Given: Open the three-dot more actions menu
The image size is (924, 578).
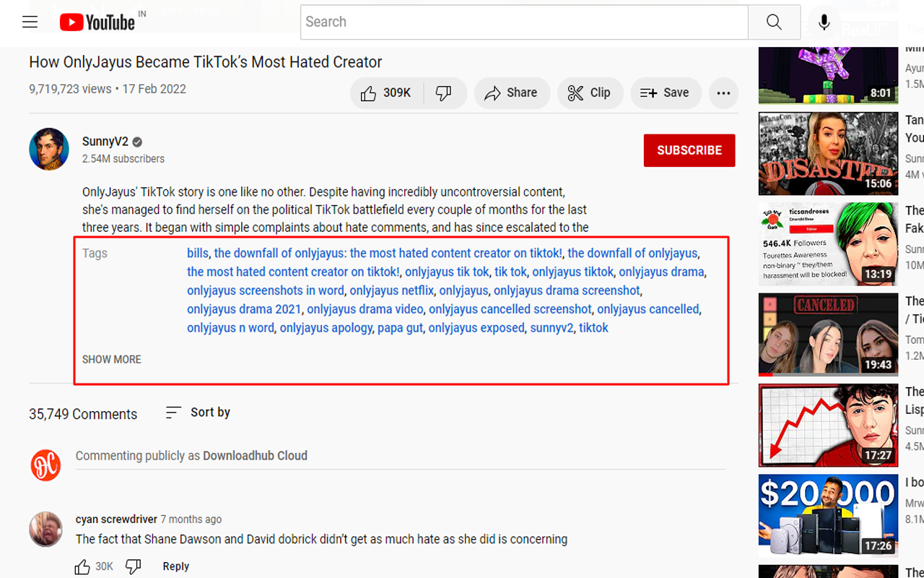Looking at the screenshot, I should coord(723,93).
